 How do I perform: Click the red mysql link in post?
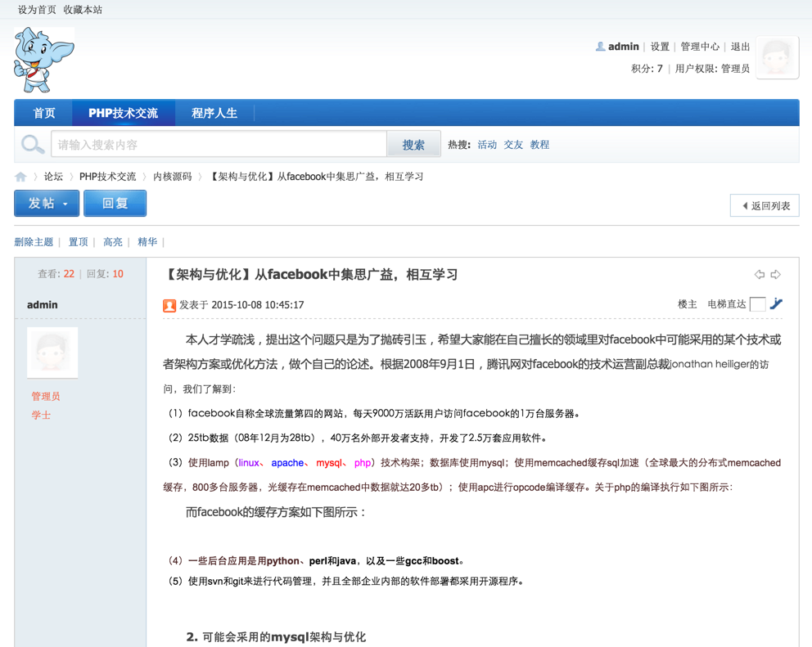click(x=329, y=463)
